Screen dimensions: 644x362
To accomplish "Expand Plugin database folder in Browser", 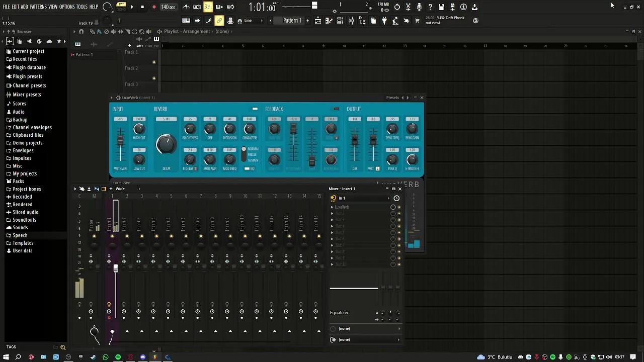I will [x=29, y=67].
